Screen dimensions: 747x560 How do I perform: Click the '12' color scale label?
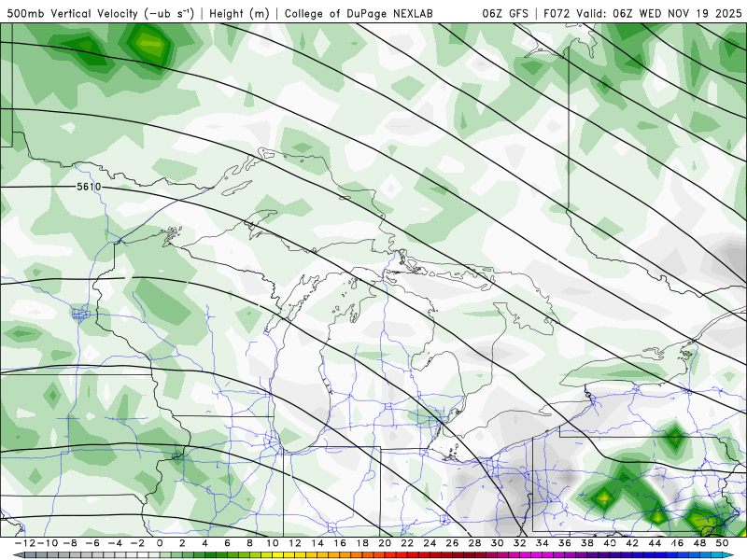point(295,543)
